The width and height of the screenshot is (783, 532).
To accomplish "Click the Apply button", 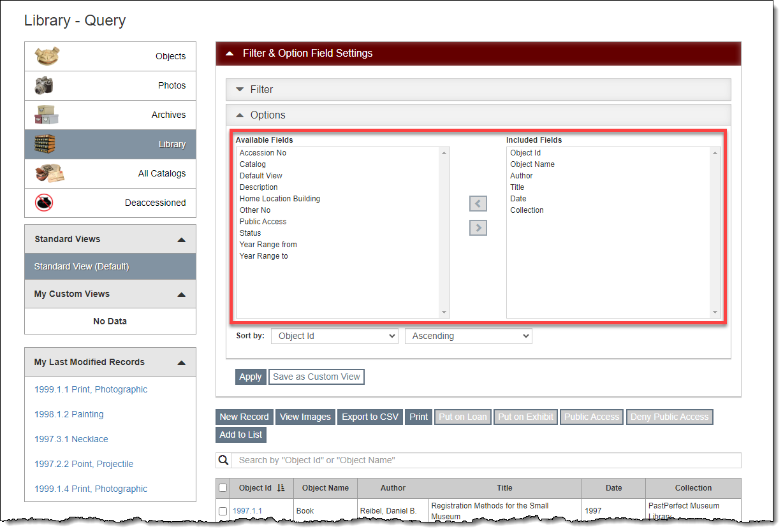I will (x=250, y=377).
